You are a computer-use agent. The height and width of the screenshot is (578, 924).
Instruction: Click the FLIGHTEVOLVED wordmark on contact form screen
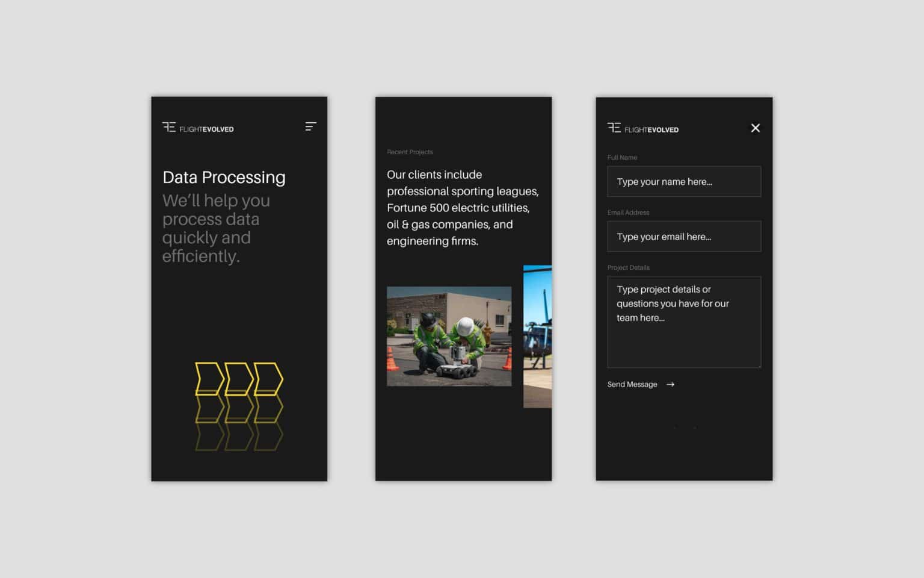pos(651,130)
